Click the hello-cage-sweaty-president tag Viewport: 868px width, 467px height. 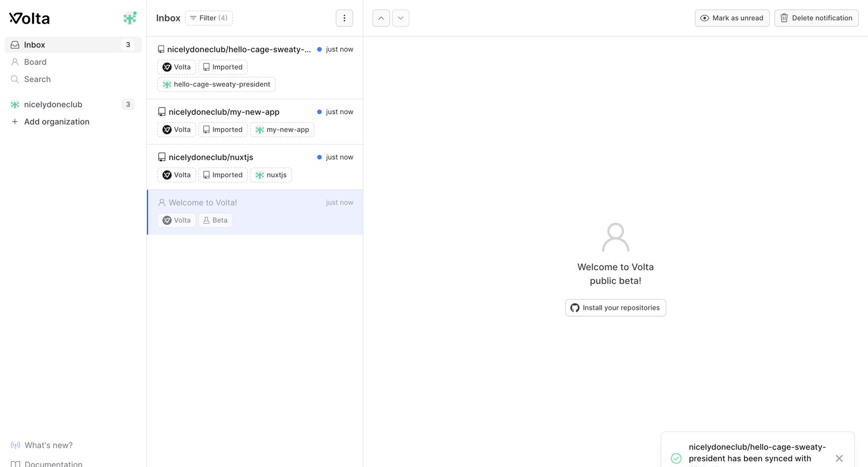216,84
